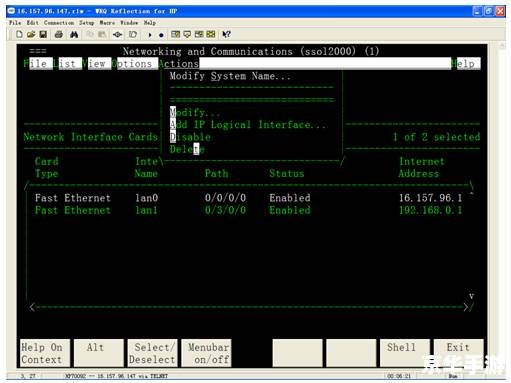
Task: Click the horizontal scroll right arrow
Action: 466,307
